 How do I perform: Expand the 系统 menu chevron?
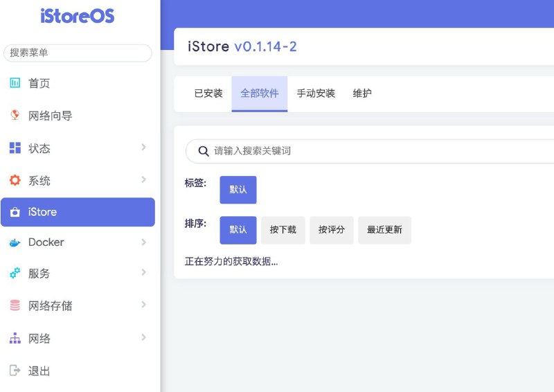(143, 179)
